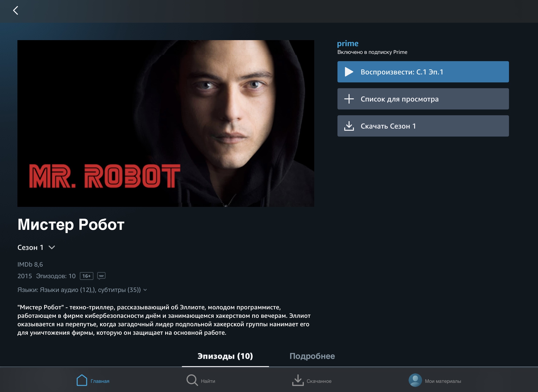Click the Mr. Robot poster image
Image resolution: width=538 pixels, height=392 pixels.
166,123
